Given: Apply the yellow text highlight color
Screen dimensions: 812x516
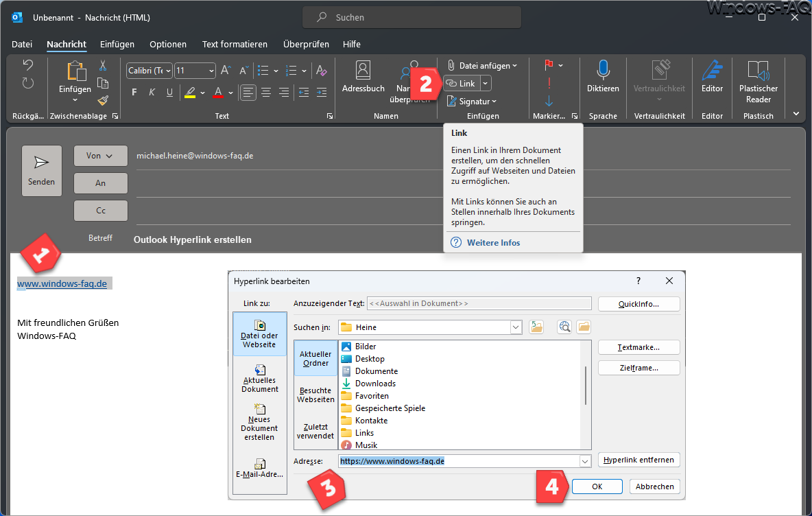Looking at the screenshot, I should (x=190, y=93).
